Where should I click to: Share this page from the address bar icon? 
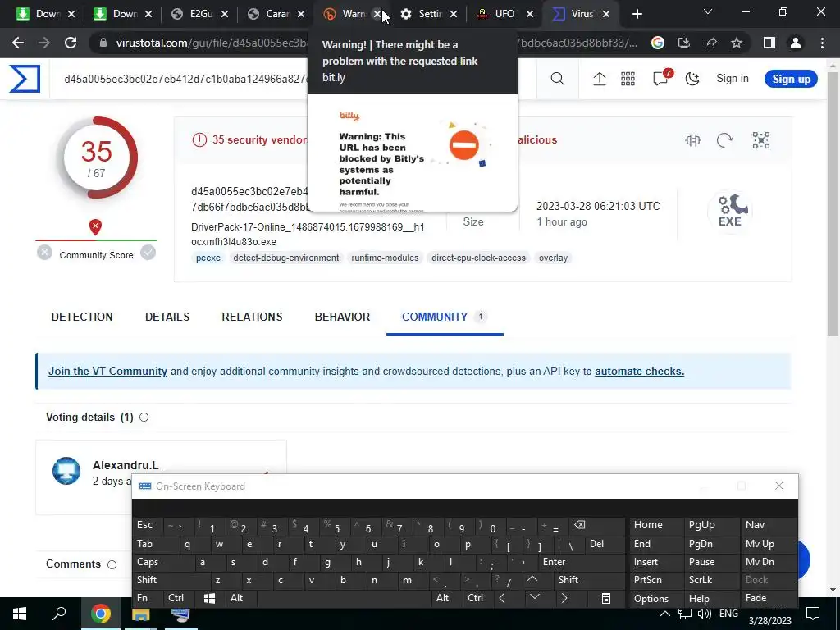(x=710, y=43)
